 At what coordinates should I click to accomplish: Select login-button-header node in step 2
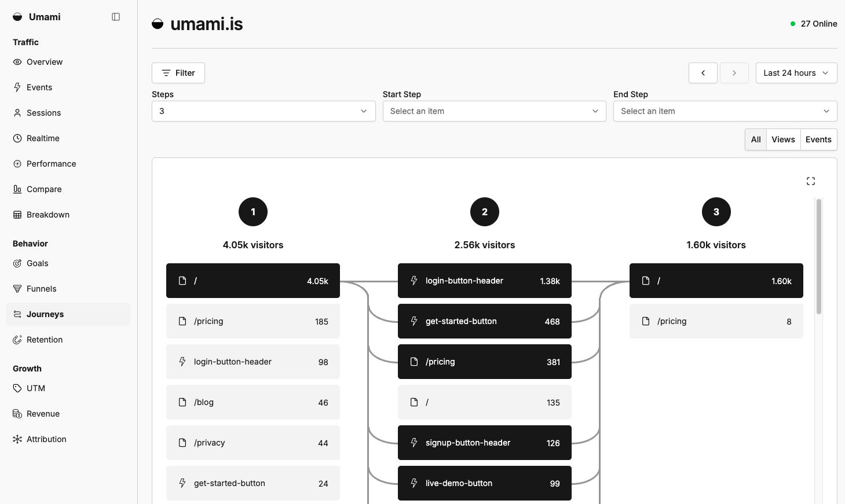485,281
